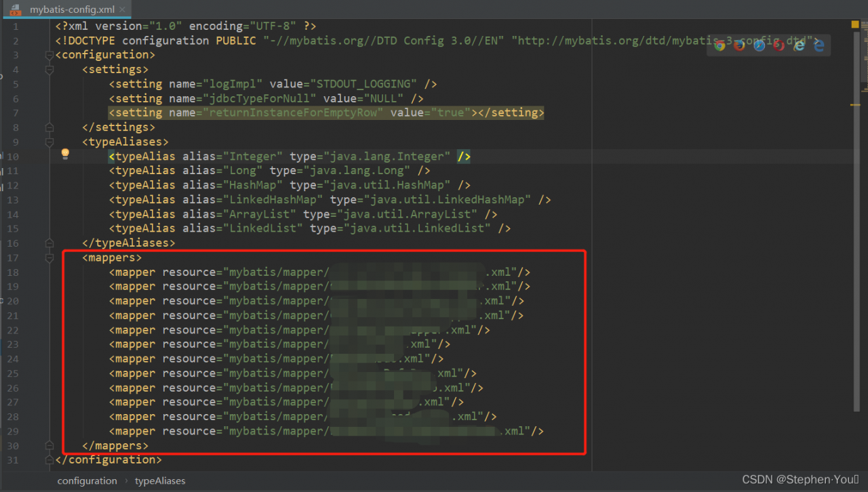Click the fold arrow beside closing mappers tag
The height and width of the screenshot is (492, 868).
[50, 445]
